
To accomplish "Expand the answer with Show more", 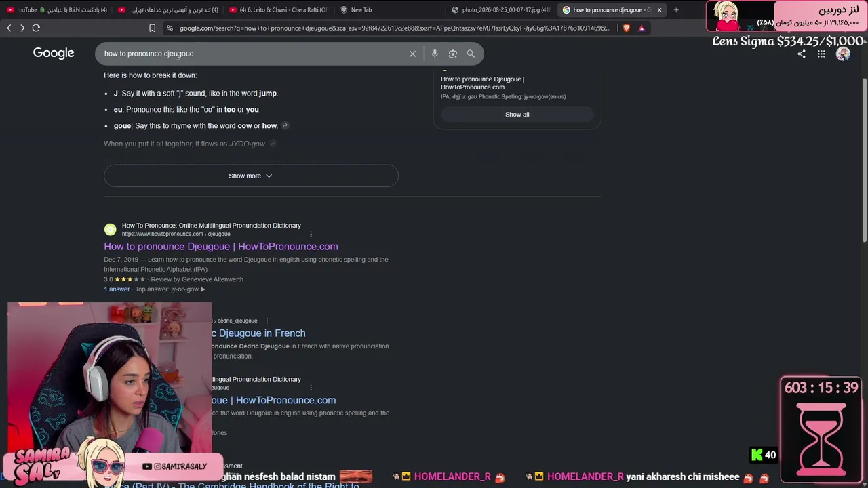I will (x=251, y=176).
